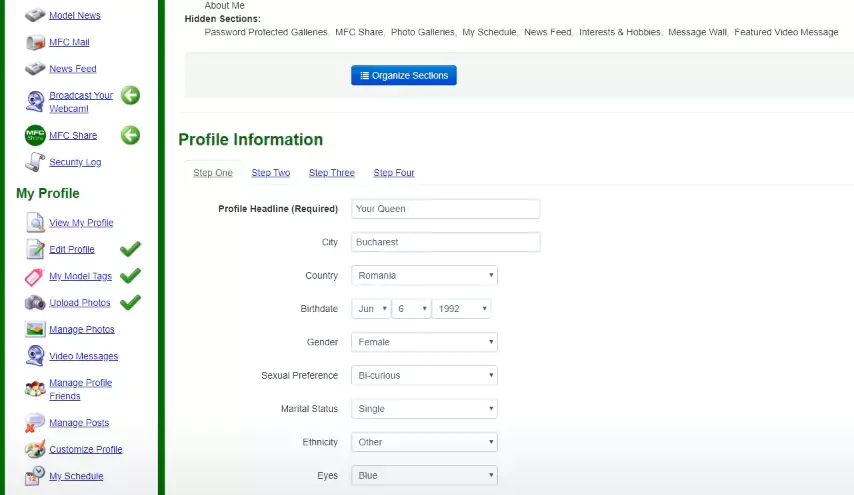This screenshot has height=495, width=854.
Task: Expand the Sexual Preference dropdown
Action: click(x=424, y=375)
